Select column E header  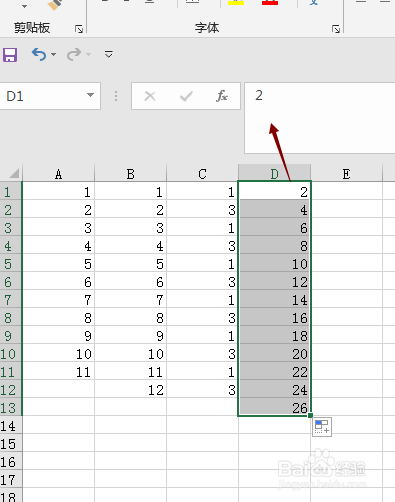coord(346,174)
